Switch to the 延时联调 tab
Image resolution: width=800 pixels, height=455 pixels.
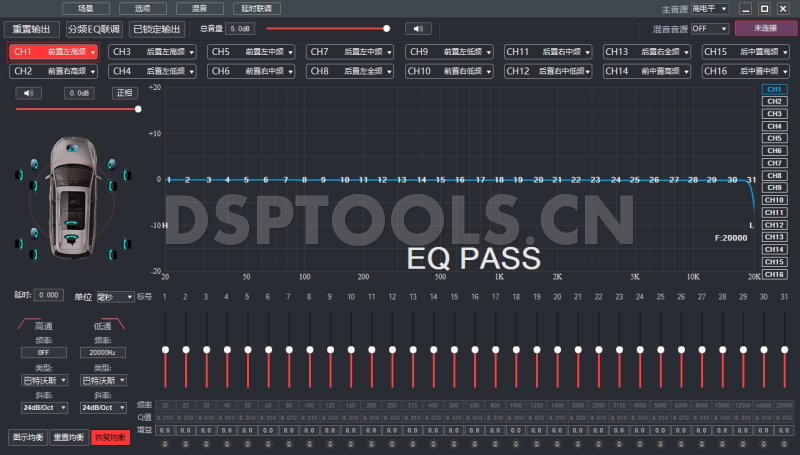257,8
